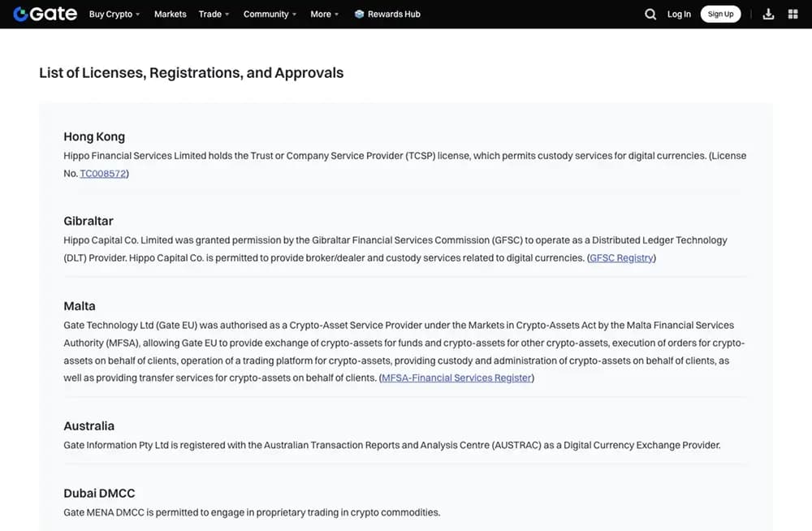The width and height of the screenshot is (812, 531).
Task: Click the Rewards Hub gift icon
Action: 359,14
